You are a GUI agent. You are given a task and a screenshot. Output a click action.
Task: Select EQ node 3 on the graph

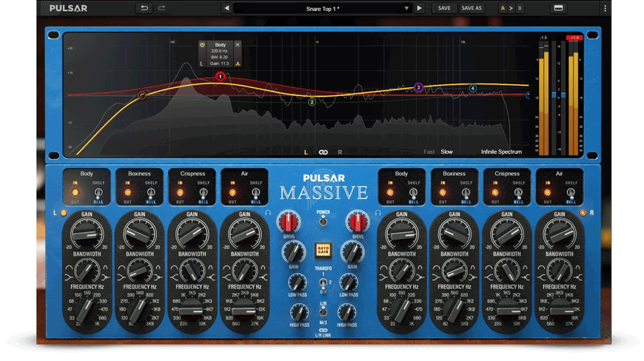click(x=418, y=87)
